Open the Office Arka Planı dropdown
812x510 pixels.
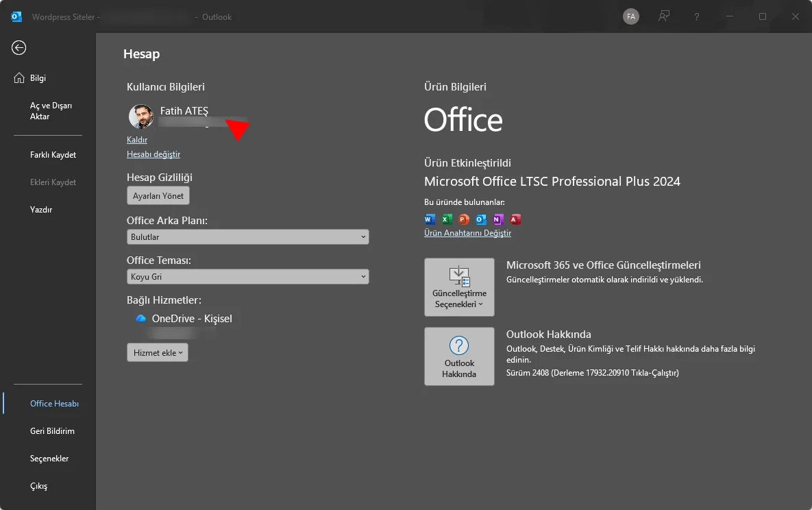(247, 237)
